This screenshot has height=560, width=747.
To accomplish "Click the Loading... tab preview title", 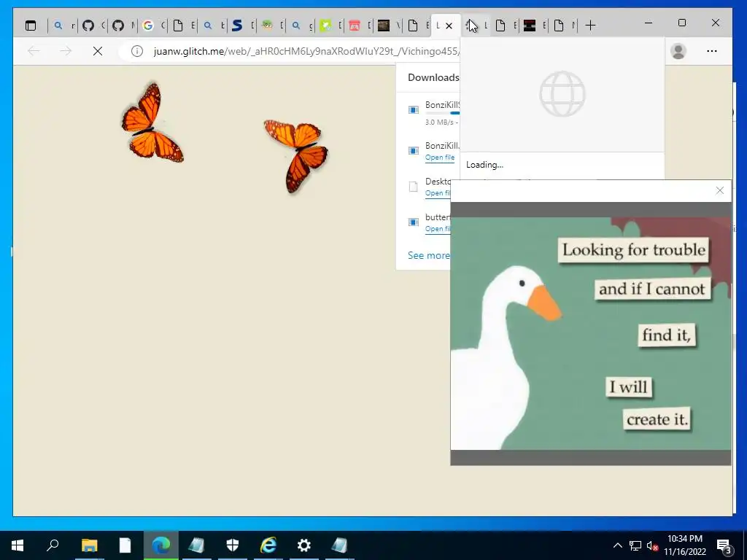I will tap(484, 165).
